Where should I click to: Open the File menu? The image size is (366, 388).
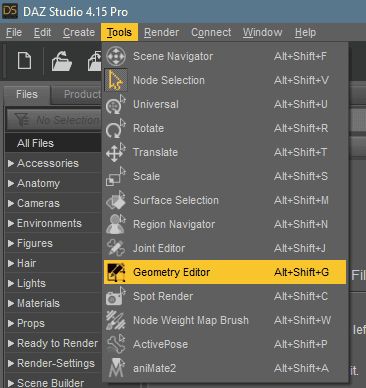point(14,32)
